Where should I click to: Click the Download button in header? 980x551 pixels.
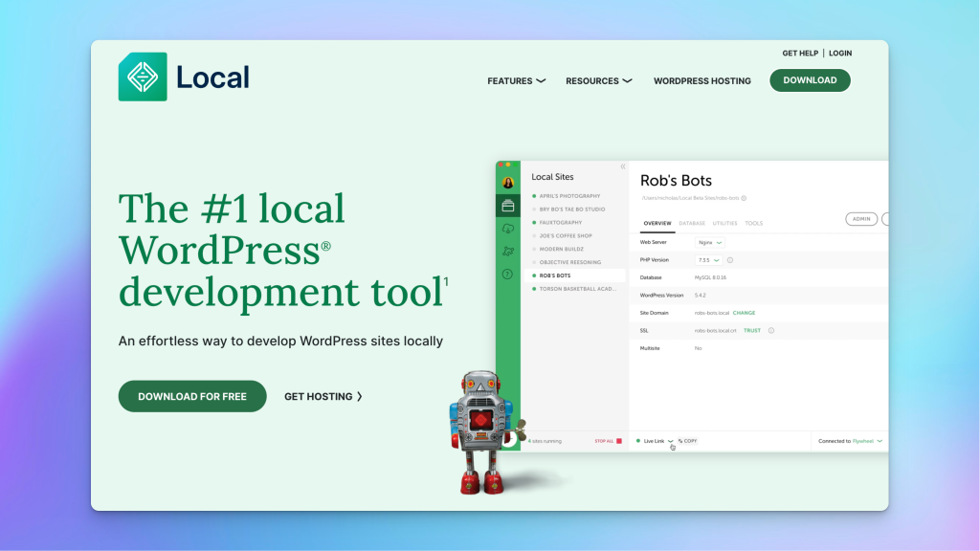810,80
